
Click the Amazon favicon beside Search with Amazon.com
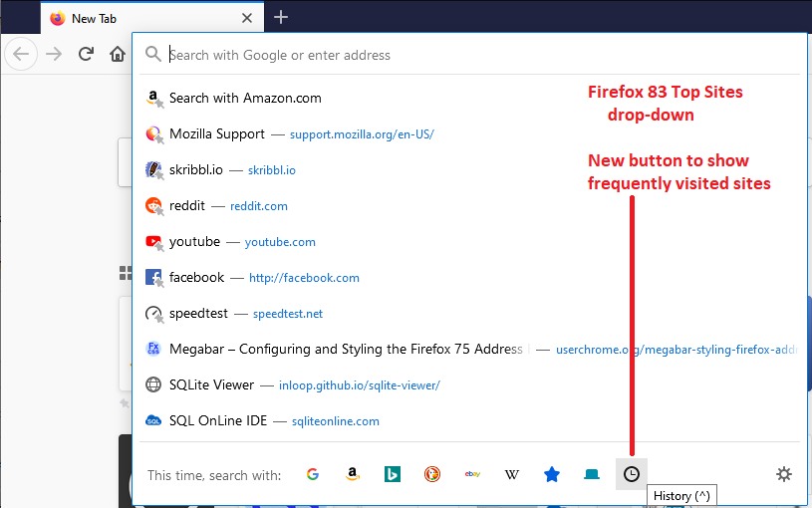pos(153,98)
